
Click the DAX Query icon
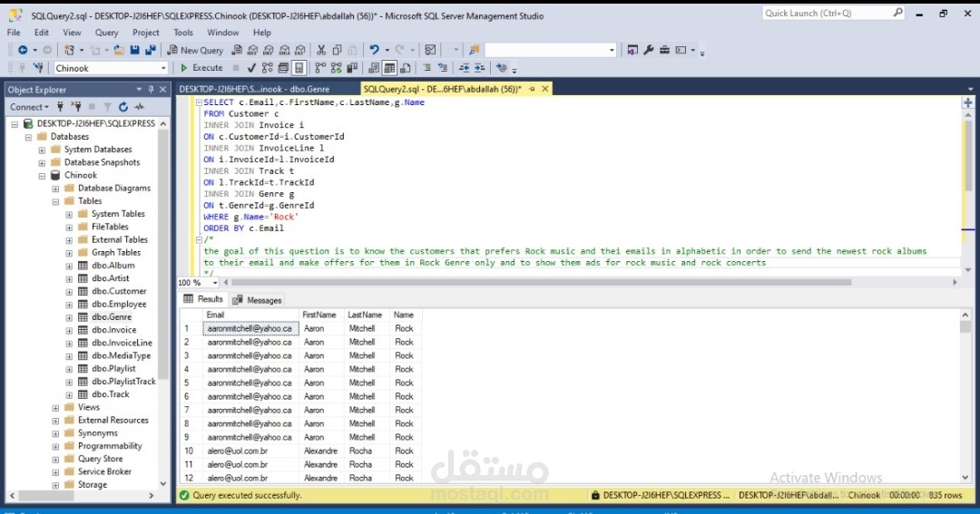[x=300, y=50]
